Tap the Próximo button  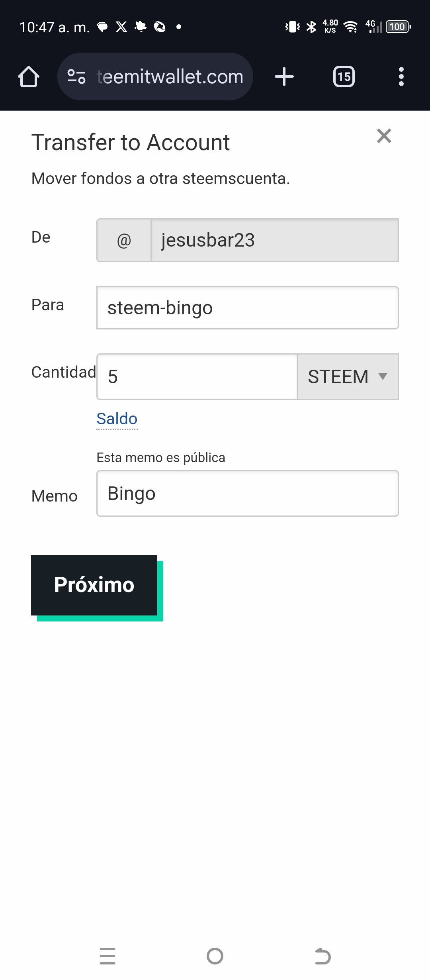pos(94,585)
